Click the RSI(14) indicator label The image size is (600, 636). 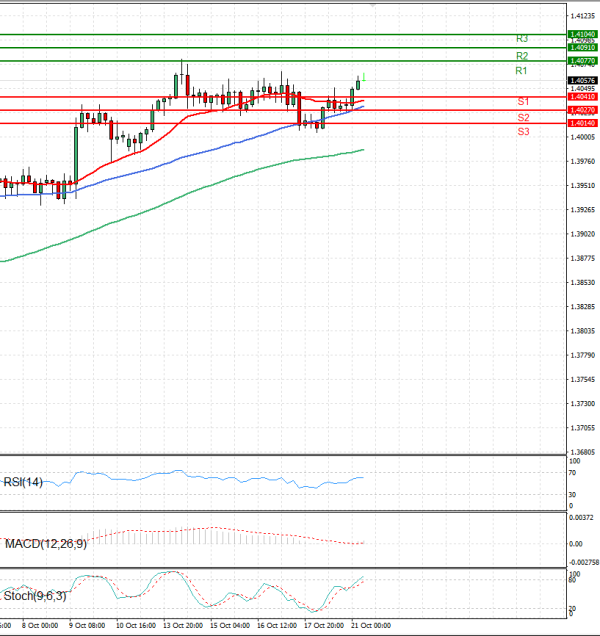pos(25,481)
